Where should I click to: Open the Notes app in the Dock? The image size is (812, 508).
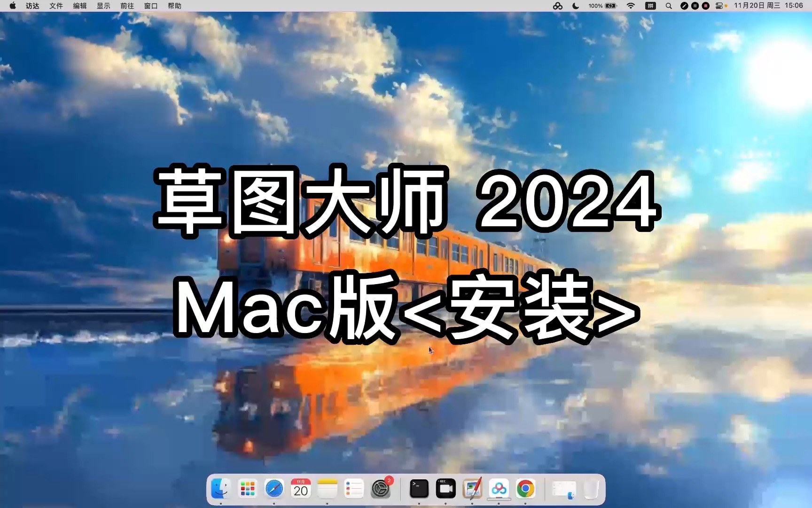(x=328, y=489)
